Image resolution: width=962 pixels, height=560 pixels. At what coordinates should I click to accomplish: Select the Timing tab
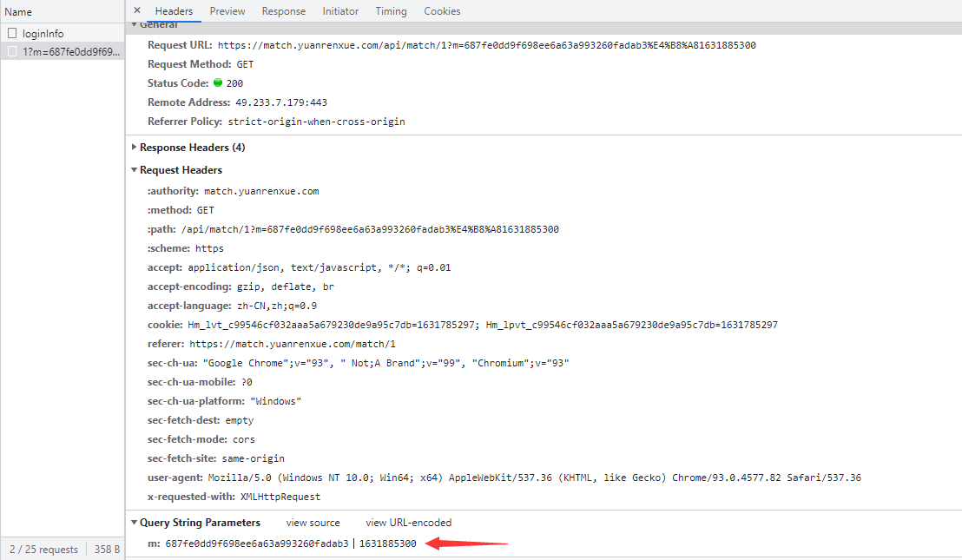(x=391, y=11)
